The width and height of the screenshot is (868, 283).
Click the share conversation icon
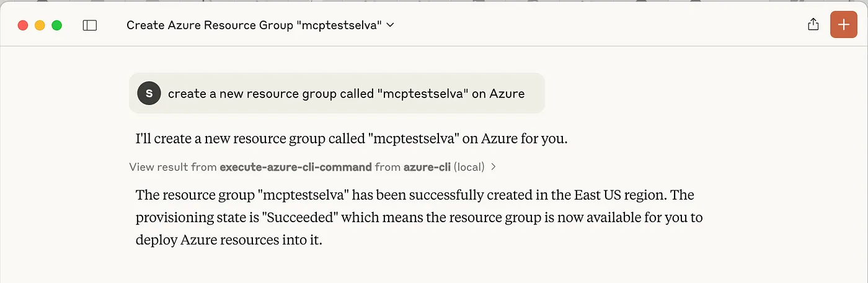coord(813,25)
